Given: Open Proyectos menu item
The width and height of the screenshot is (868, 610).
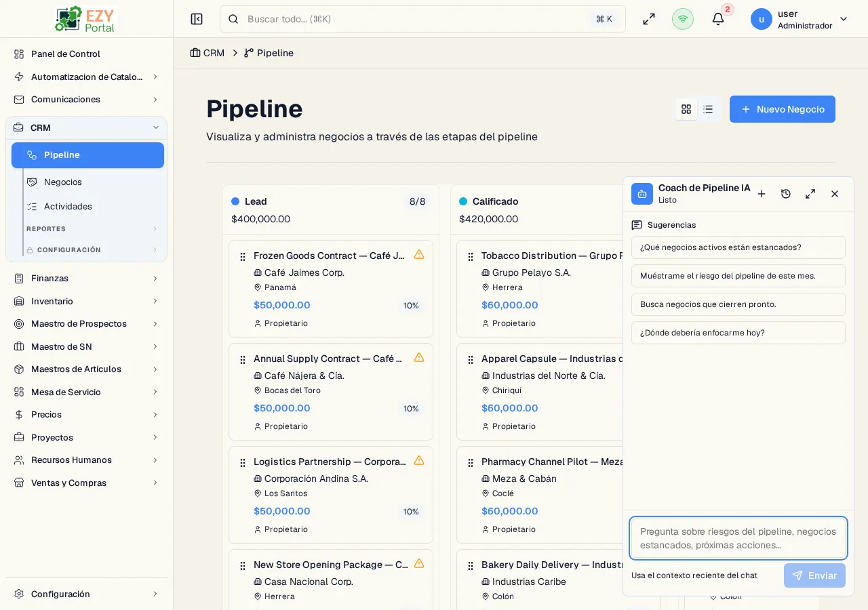Looking at the screenshot, I should pyautogui.click(x=87, y=437).
